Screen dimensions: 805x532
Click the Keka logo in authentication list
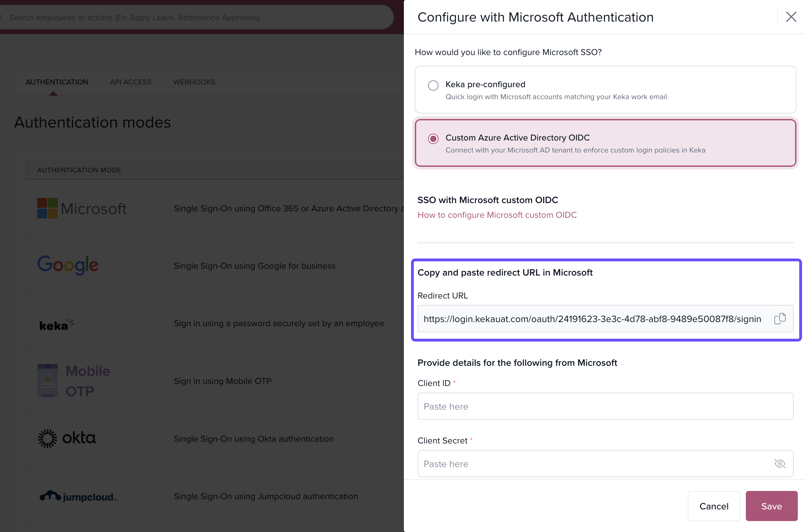[x=56, y=325]
